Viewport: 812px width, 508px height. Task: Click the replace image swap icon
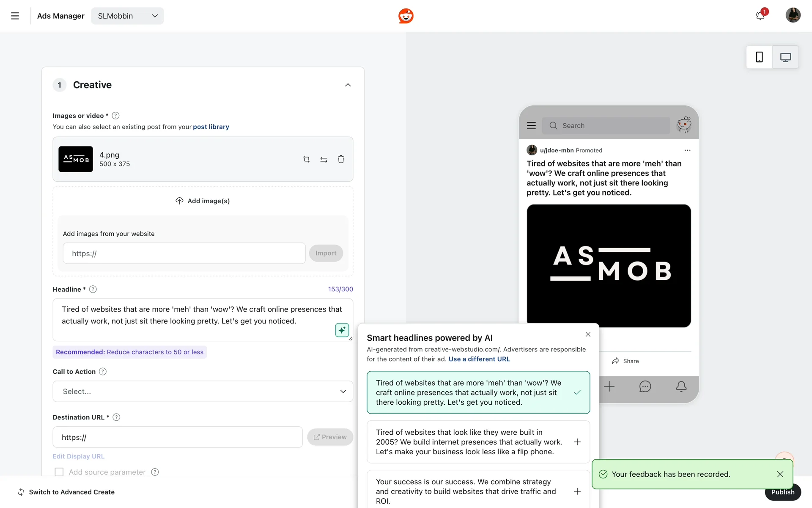[x=324, y=159]
